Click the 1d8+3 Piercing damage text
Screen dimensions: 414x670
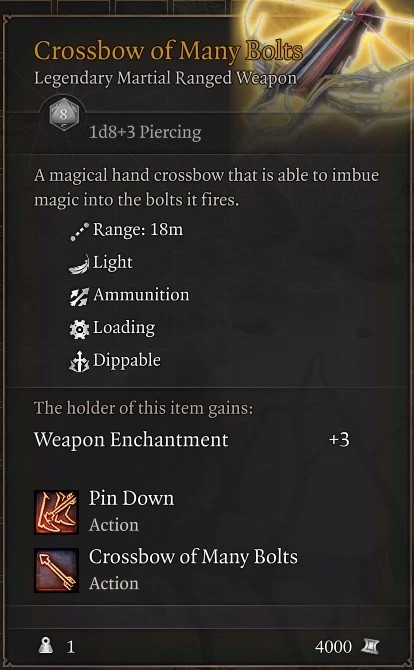click(145, 133)
